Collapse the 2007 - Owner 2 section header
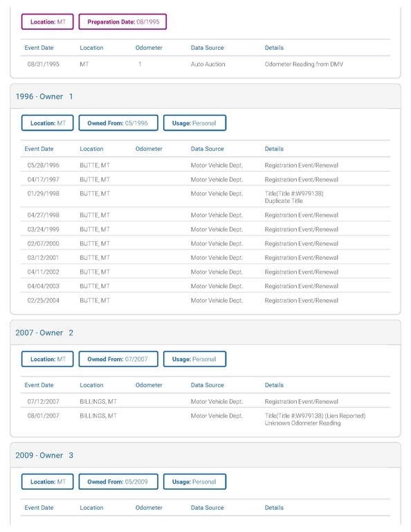Viewport: 411px width, 532px height. (x=205, y=332)
